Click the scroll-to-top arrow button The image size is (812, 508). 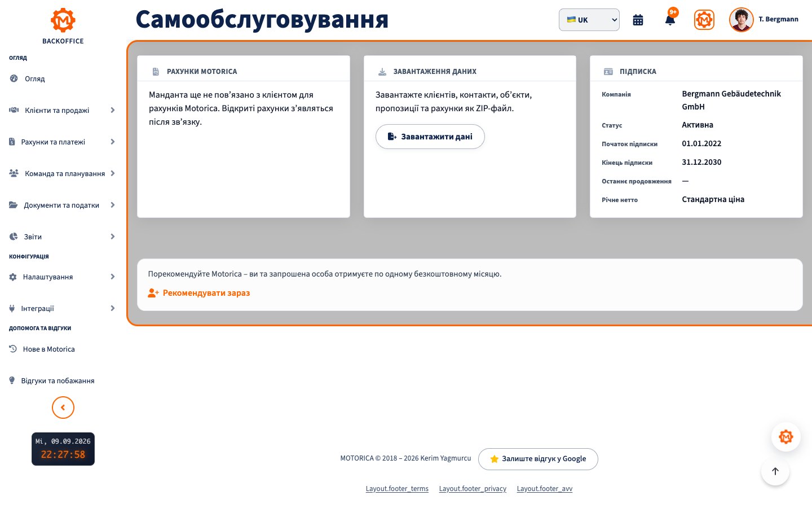775,471
